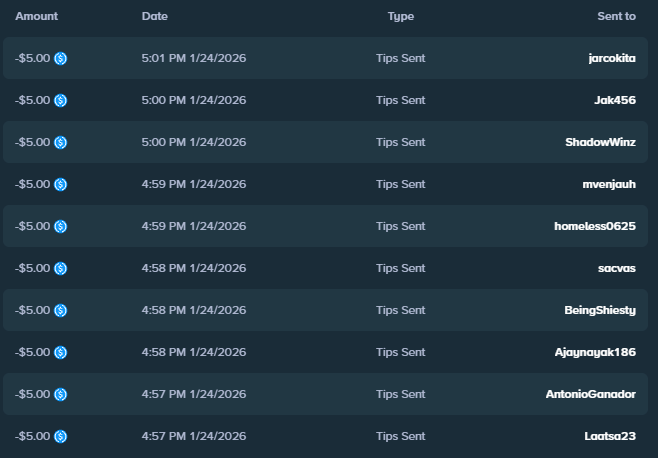Select the date cell in the AntonioGanador row
Image resolution: width=658 pixels, height=458 pixels.
[194, 394]
